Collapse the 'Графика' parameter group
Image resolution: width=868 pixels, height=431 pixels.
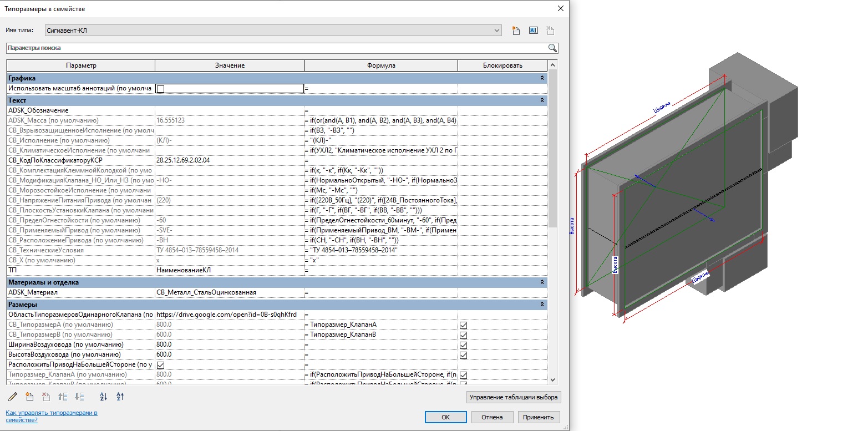(x=542, y=79)
